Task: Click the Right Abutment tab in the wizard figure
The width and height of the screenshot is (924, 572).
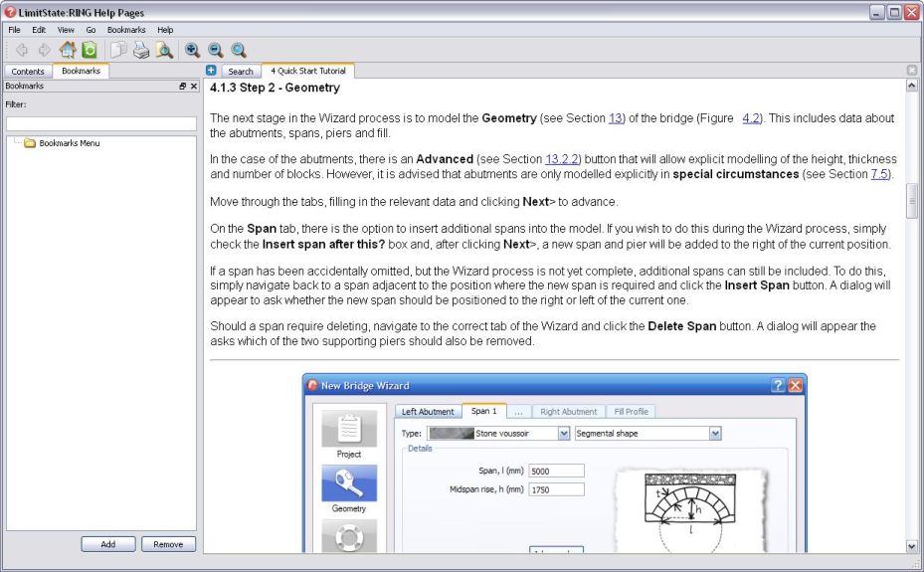Action: (568, 412)
